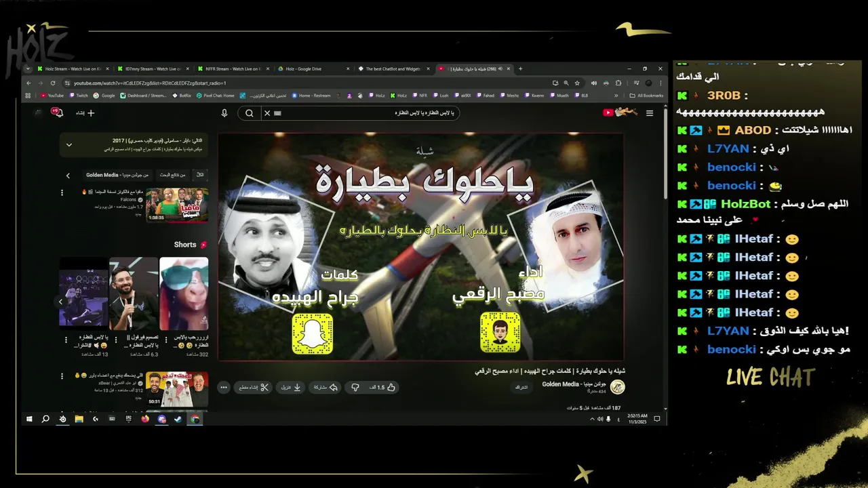Open the All Bookmarks folder
The height and width of the screenshot is (488, 868).
coord(646,96)
